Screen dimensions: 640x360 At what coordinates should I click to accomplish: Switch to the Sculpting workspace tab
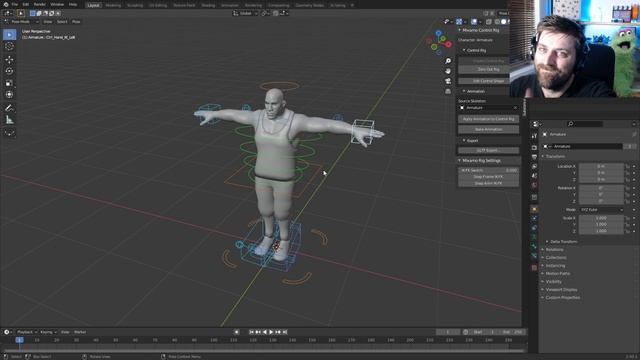(135, 5)
